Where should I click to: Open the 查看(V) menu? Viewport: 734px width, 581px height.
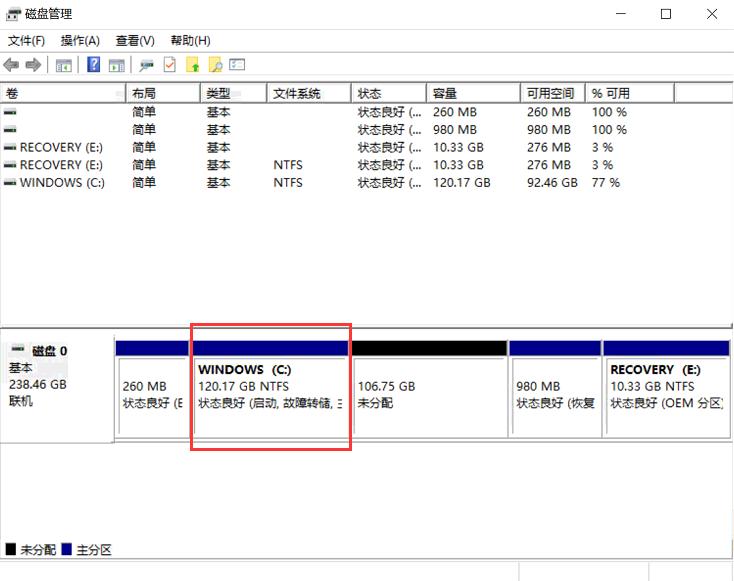tap(135, 41)
